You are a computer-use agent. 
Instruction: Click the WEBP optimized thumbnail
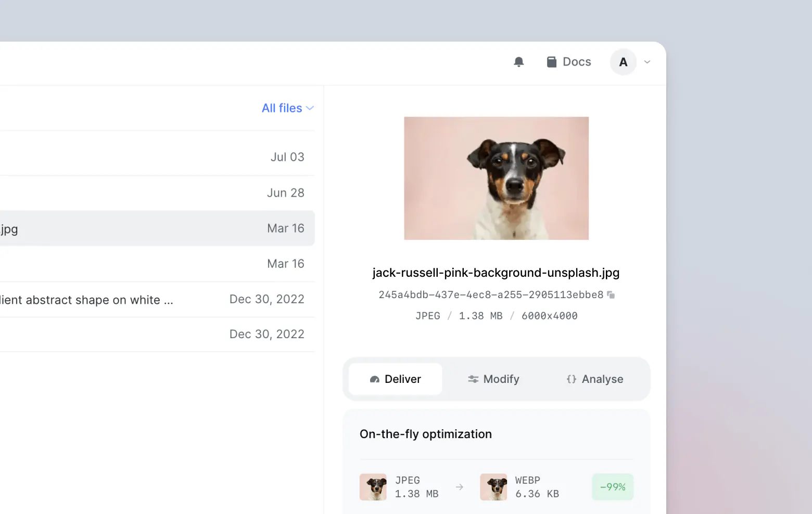point(493,487)
